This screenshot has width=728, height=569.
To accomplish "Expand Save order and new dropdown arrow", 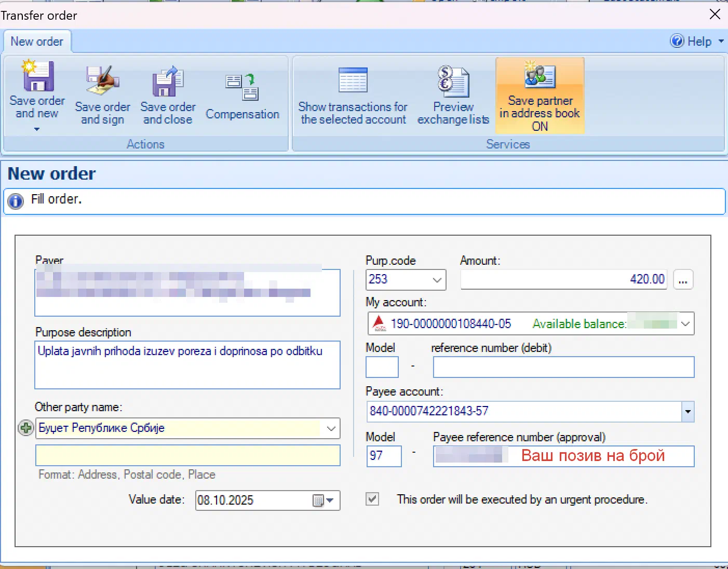I will click(37, 129).
